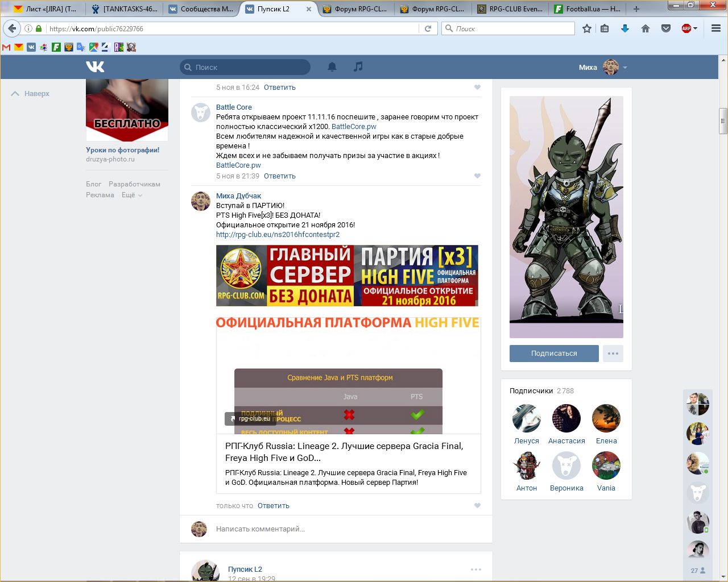Open the orc character community avatar
This screenshot has width=728, height=582.
(566, 217)
